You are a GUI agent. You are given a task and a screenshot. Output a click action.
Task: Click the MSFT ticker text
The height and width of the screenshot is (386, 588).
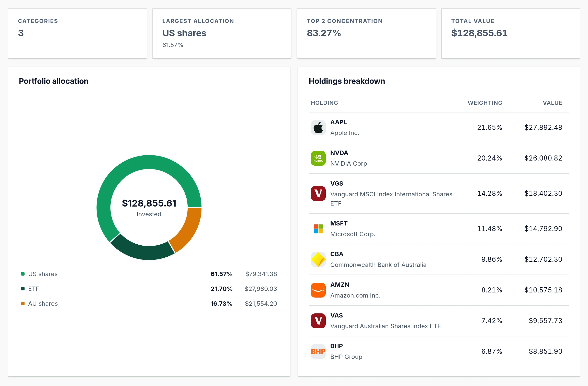tap(339, 223)
